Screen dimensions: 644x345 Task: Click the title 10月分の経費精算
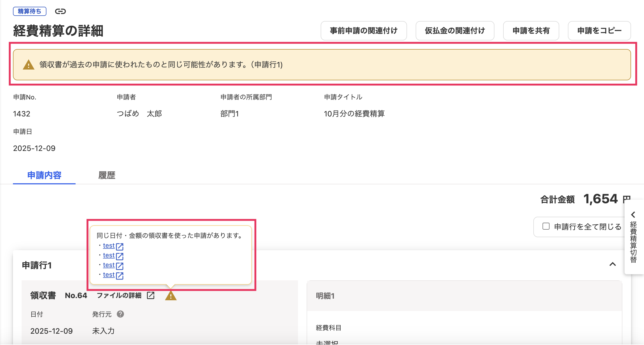(x=354, y=114)
